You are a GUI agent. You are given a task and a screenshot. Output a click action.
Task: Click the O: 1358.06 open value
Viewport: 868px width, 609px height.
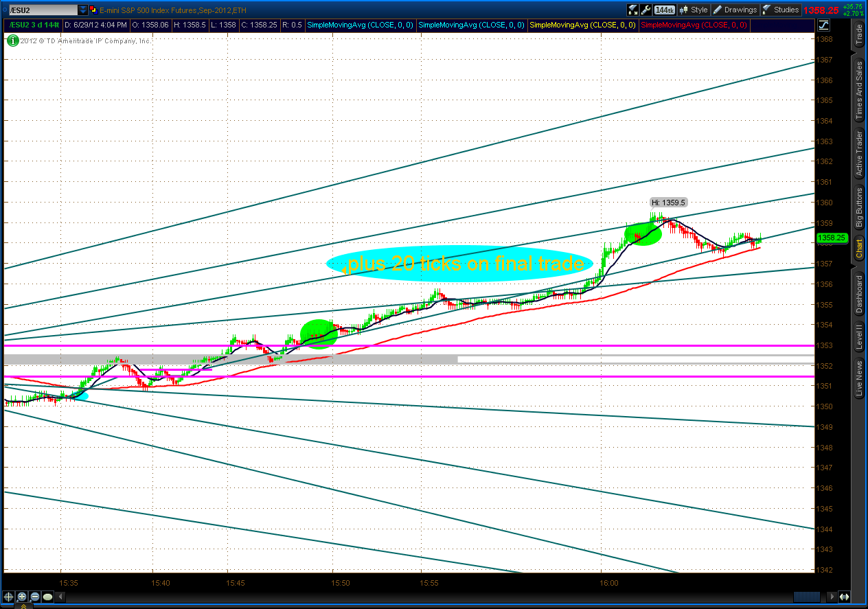(x=151, y=25)
